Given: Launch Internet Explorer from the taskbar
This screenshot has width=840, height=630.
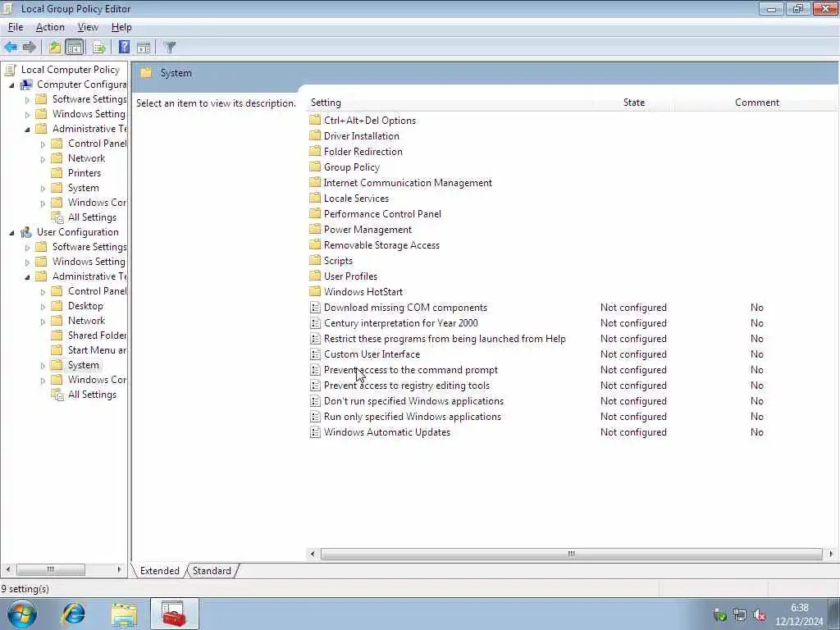Looking at the screenshot, I should pyautogui.click(x=73, y=614).
